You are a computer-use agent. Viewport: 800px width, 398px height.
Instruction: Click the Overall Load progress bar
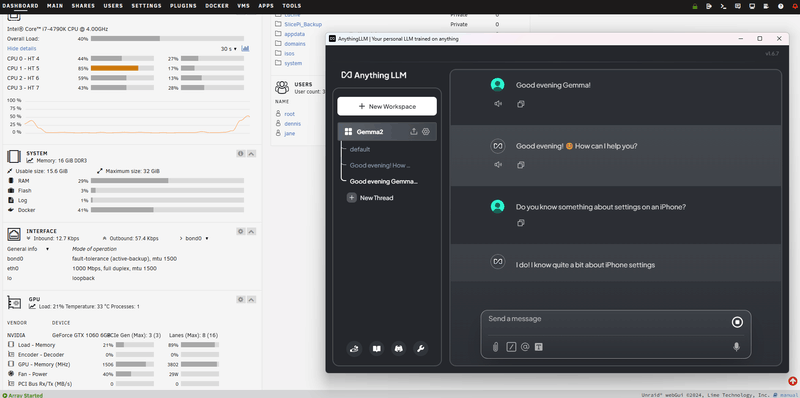pyautogui.click(x=167, y=39)
